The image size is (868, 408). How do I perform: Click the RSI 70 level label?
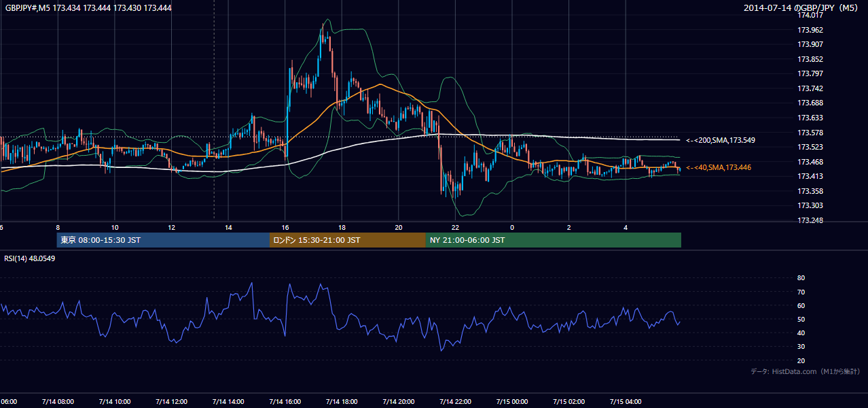(801, 292)
